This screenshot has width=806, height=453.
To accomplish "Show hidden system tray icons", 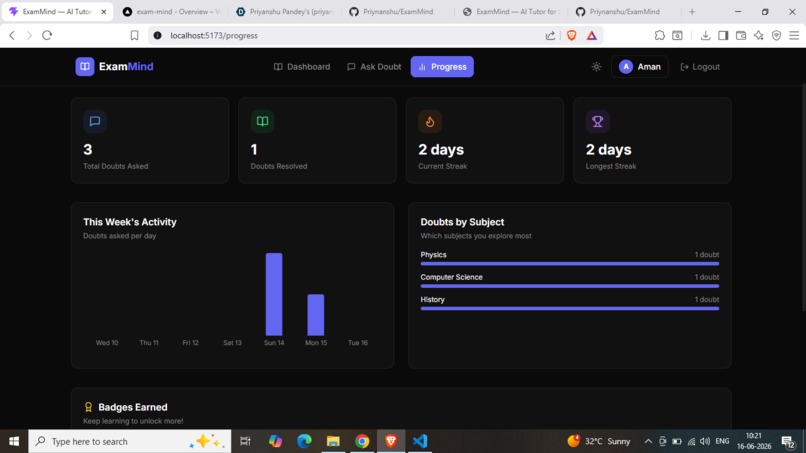I will [648, 441].
